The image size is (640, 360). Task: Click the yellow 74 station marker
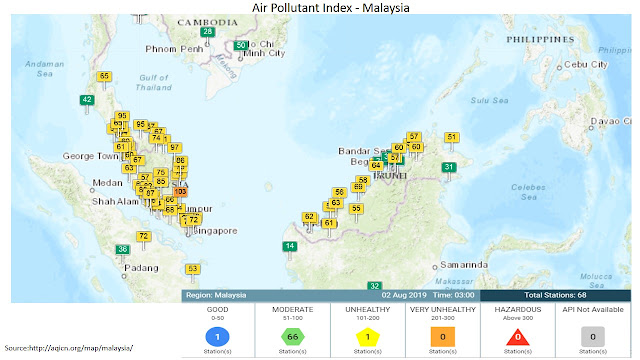tap(156, 138)
